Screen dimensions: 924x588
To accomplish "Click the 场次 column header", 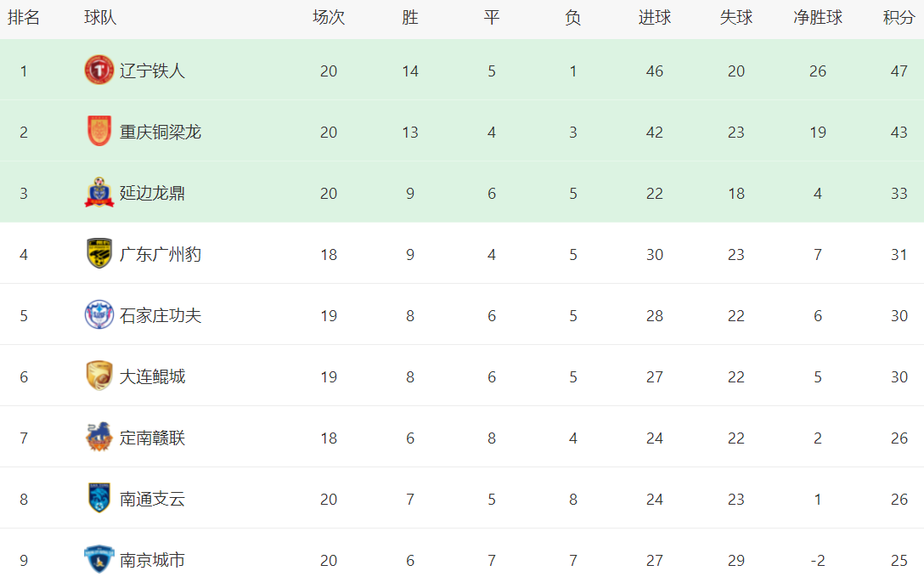I will tap(329, 18).
